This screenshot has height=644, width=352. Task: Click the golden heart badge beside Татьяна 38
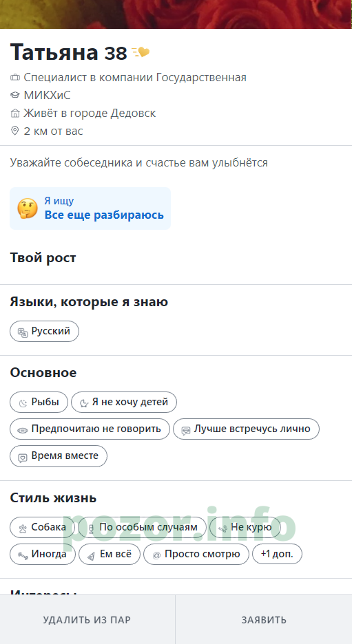coord(141,52)
